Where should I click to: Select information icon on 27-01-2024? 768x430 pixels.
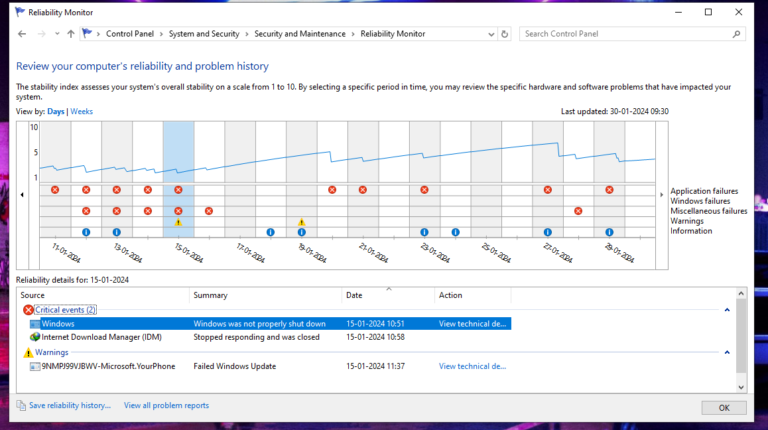pos(548,232)
